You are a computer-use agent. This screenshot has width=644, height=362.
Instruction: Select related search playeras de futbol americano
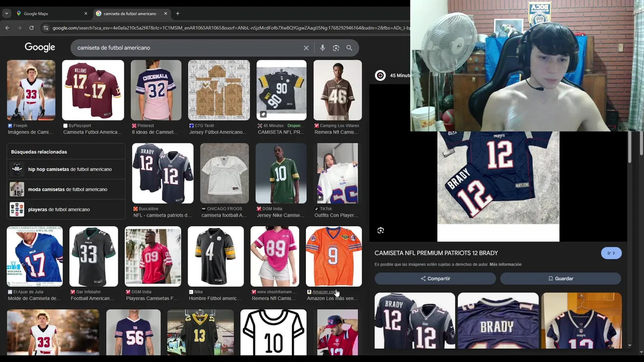(x=66, y=210)
